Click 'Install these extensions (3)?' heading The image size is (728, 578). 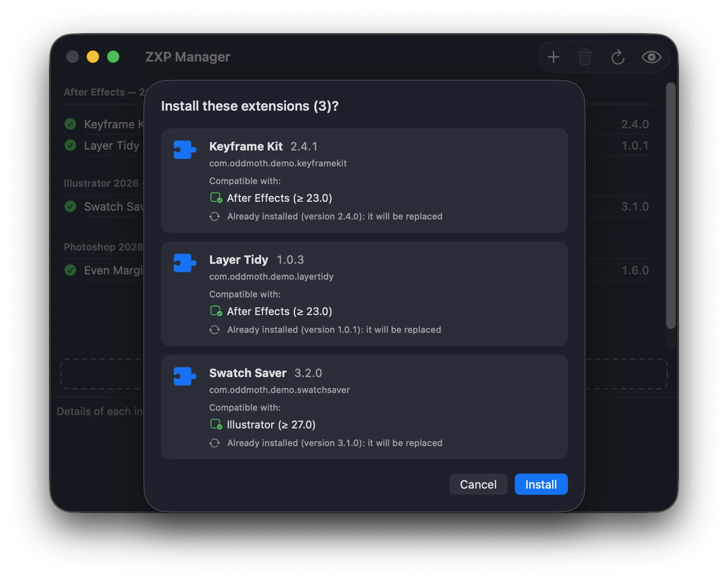click(x=250, y=106)
